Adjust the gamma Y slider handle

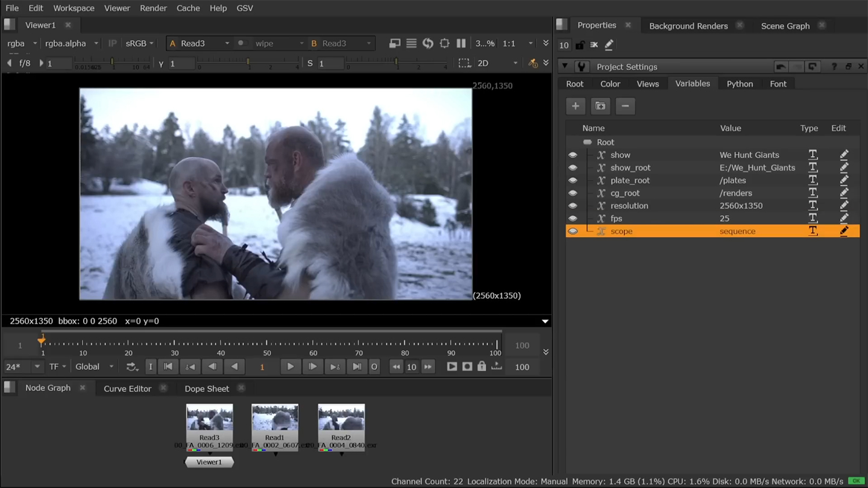[x=248, y=62]
